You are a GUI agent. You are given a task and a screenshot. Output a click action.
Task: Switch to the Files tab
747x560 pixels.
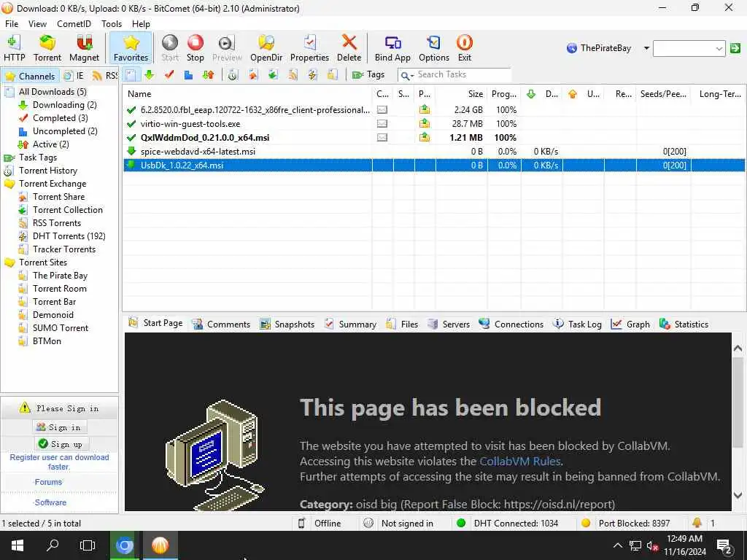[402, 324]
